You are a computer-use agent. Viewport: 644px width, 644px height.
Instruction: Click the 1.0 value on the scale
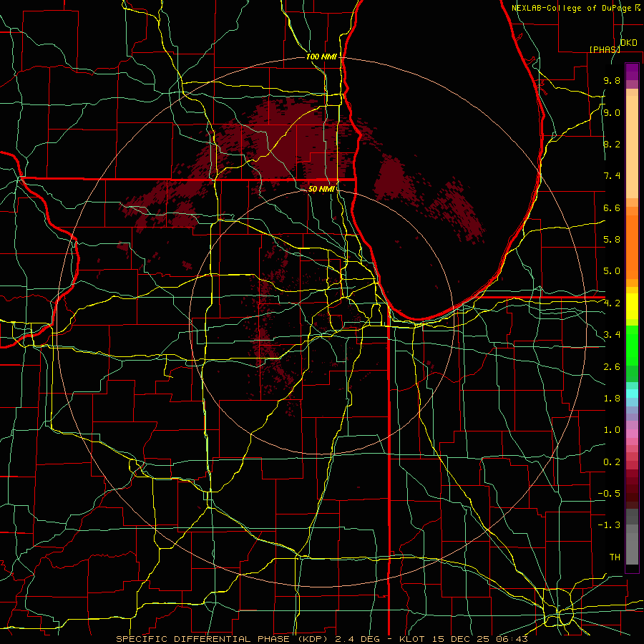612,430
